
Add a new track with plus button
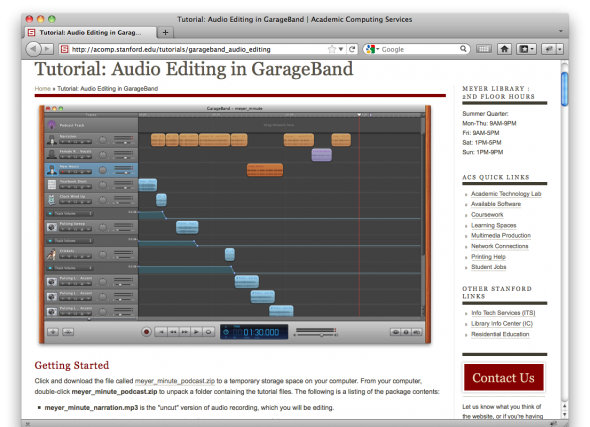click(53, 332)
